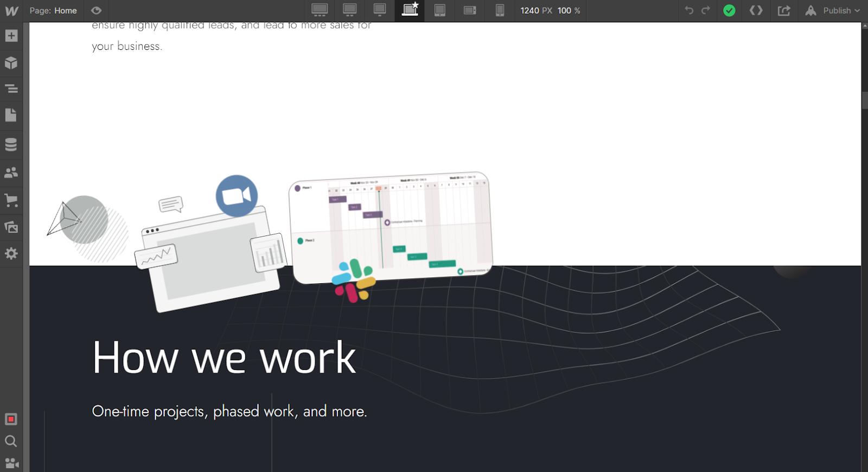
Task: Open the Navigator panel
Action: 11,88
